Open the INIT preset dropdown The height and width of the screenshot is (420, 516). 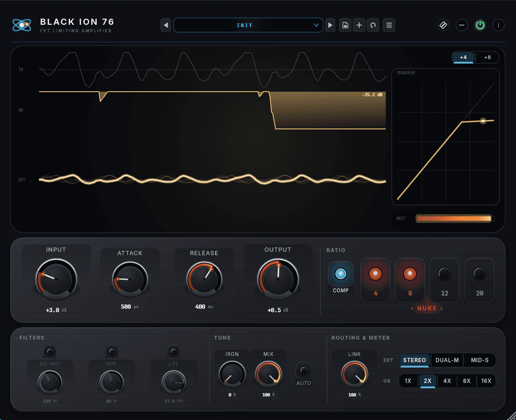[248, 25]
